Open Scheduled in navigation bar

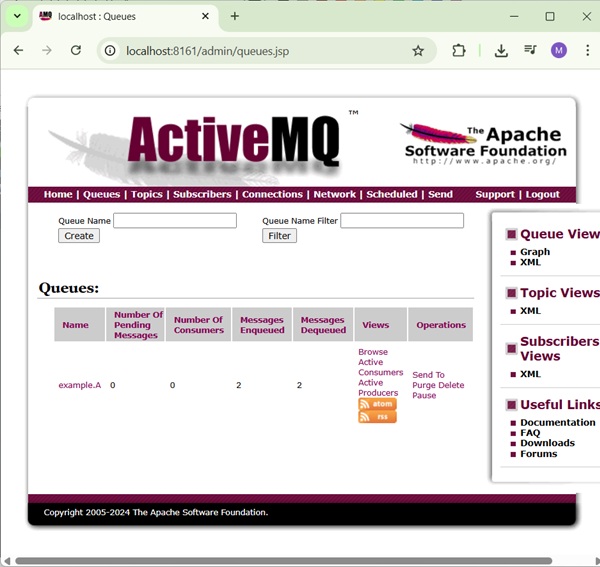click(392, 194)
